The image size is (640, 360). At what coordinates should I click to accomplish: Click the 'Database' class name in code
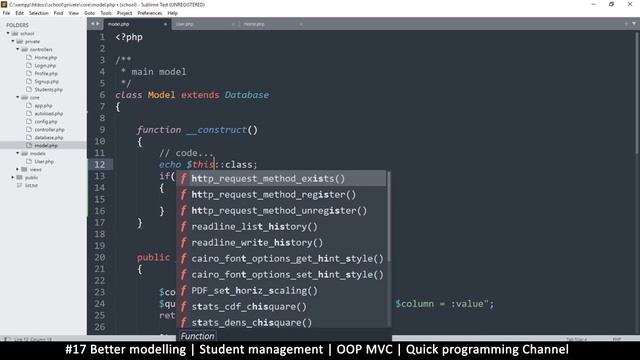pos(247,95)
